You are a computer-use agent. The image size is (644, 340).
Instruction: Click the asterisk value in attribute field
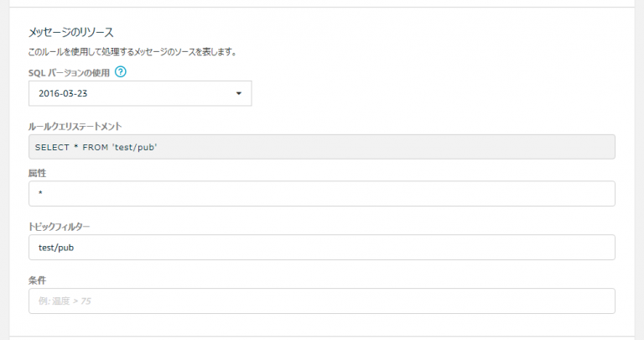pyautogui.click(x=40, y=193)
